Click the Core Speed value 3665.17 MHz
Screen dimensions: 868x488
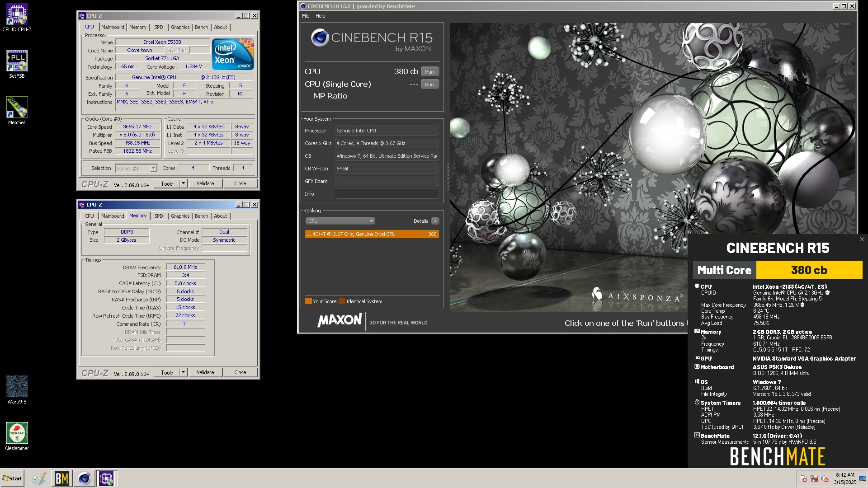(137, 127)
